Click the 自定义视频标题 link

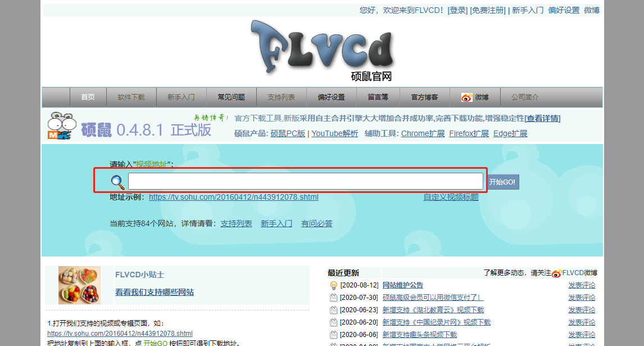pos(451,197)
